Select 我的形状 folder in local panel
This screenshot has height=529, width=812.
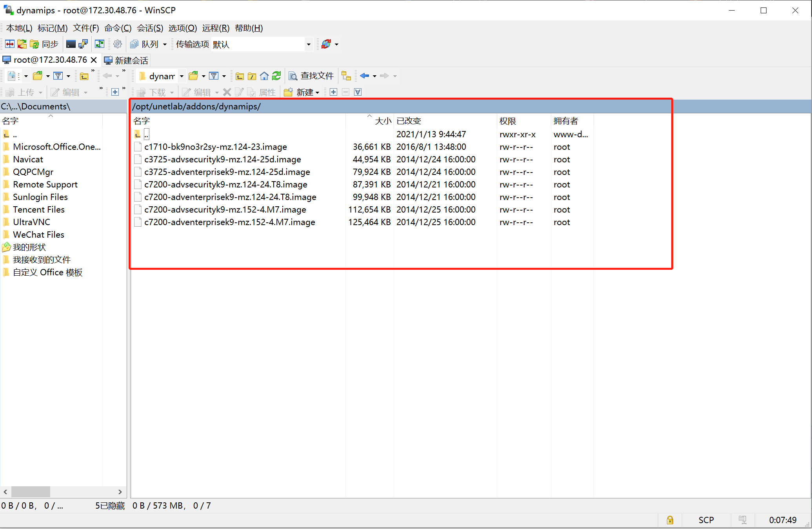point(29,247)
